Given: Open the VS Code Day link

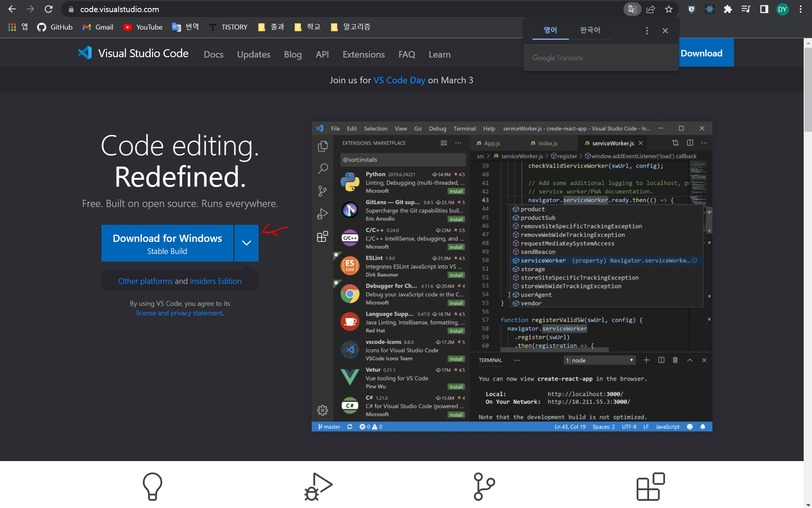Looking at the screenshot, I should click(x=399, y=80).
